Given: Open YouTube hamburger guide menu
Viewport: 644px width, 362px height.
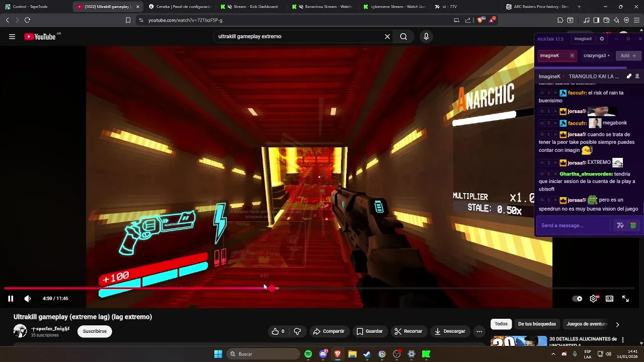Looking at the screenshot, I should pos(12,37).
